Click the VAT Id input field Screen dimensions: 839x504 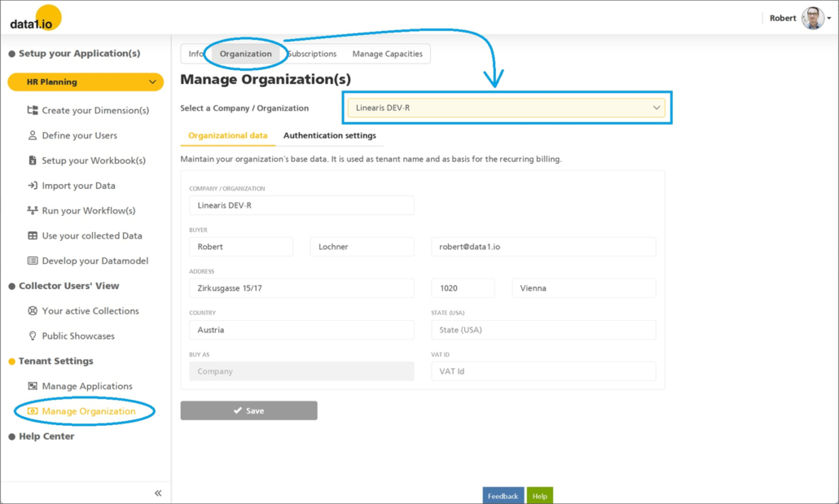coord(542,371)
